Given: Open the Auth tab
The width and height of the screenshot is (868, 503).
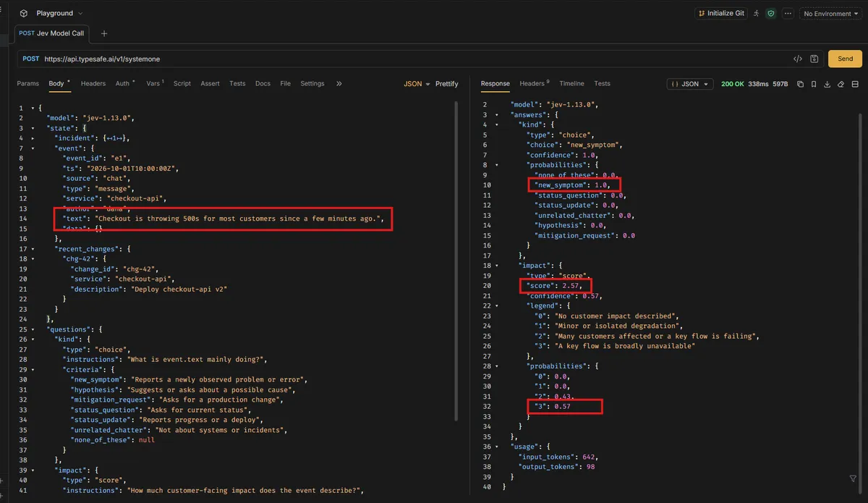Looking at the screenshot, I should tap(124, 83).
